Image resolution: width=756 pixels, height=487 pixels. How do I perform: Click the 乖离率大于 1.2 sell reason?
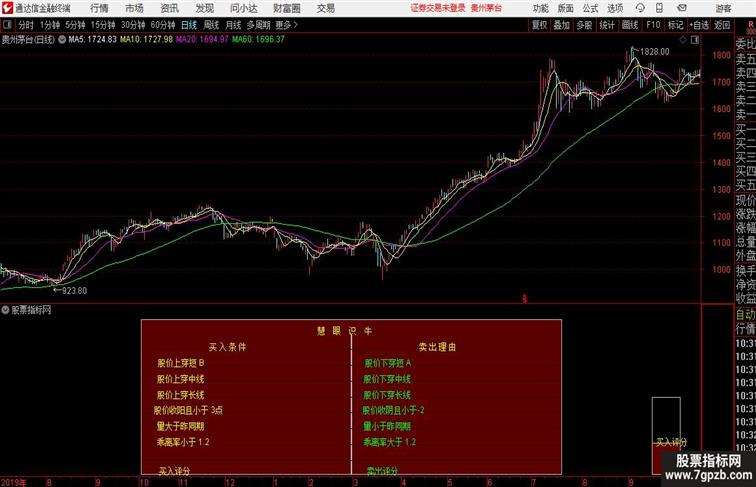[390, 442]
